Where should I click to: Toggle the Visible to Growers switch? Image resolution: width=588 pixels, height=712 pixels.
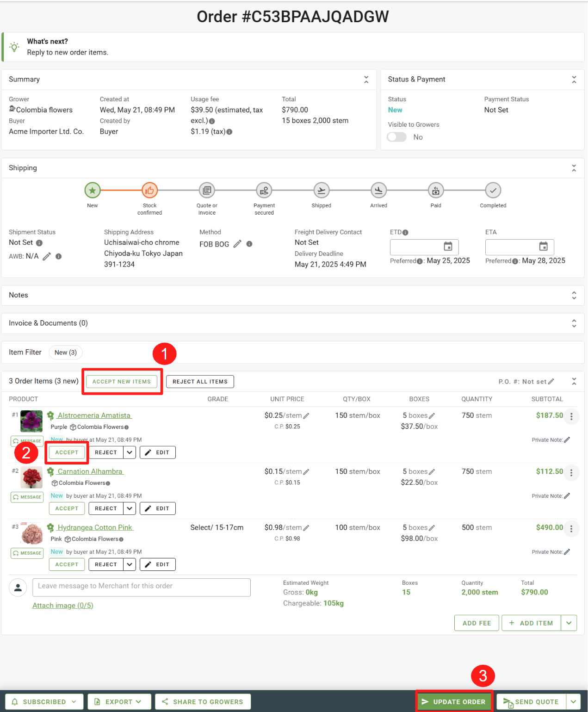[x=397, y=137]
